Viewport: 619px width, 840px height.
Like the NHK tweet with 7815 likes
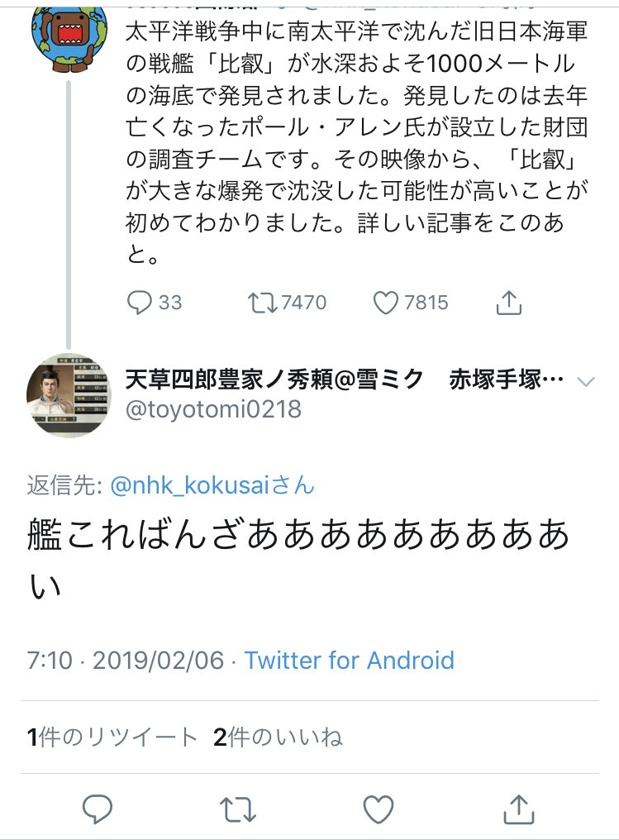click(x=386, y=303)
